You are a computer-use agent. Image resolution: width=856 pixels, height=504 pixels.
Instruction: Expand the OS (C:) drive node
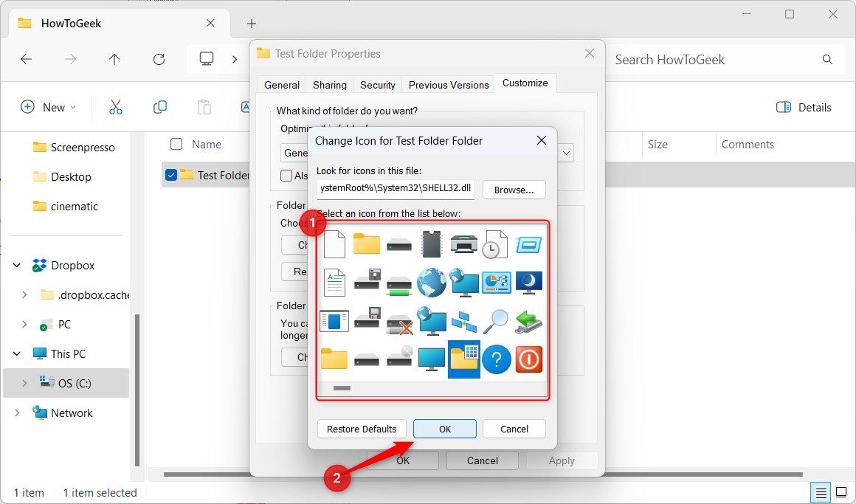[24, 383]
